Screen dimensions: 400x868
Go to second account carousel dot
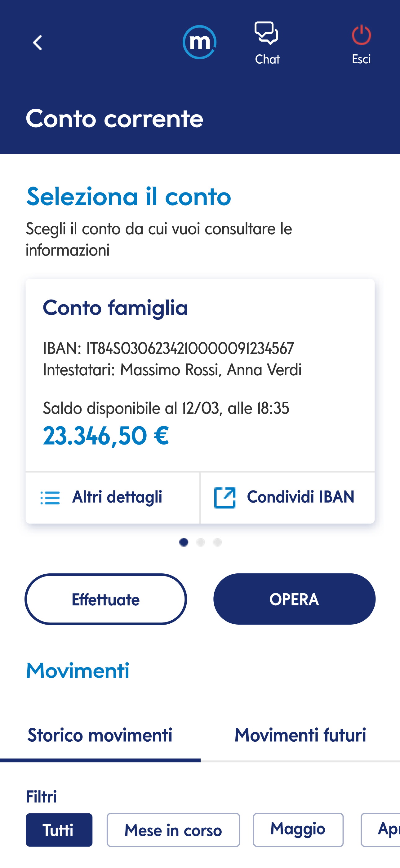[x=201, y=542]
